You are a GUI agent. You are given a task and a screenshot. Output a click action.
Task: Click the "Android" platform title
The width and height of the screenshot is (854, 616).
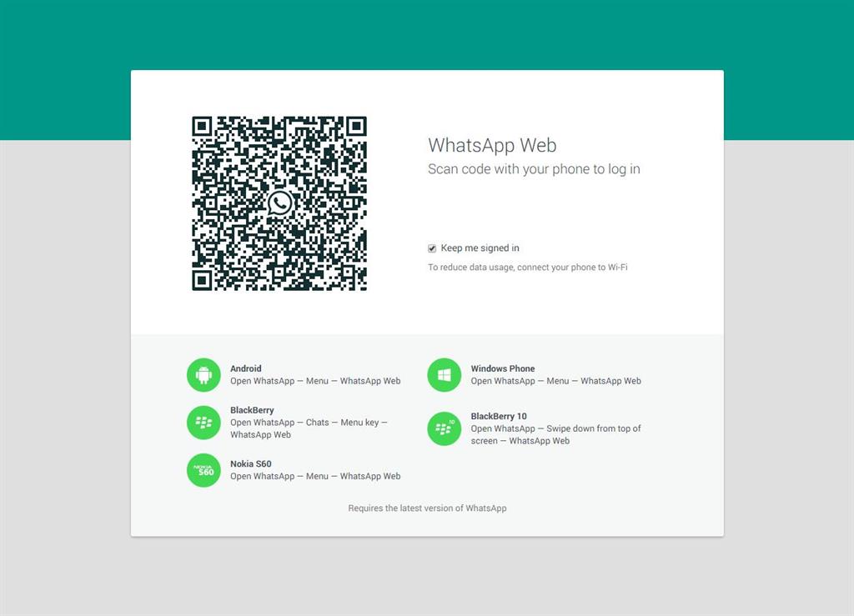(x=246, y=368)
